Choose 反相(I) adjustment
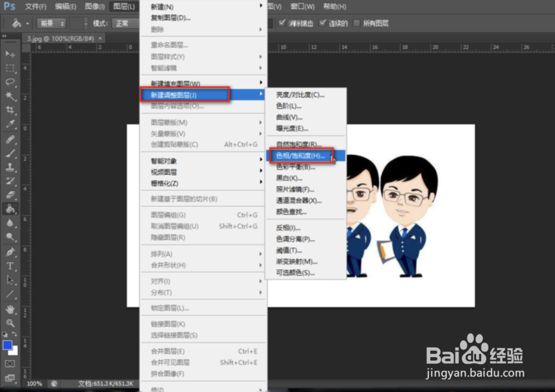This screenshot has width=555, height=392. click(305, 228)
